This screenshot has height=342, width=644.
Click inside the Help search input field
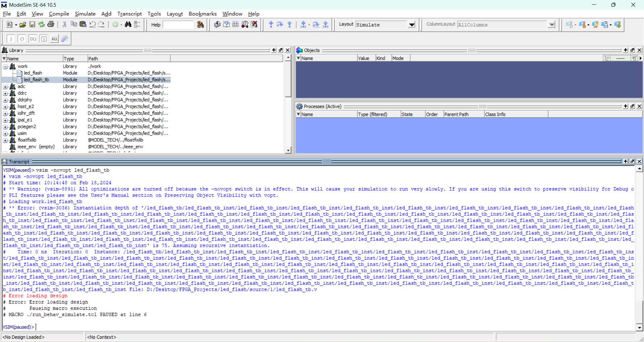click(x=178, y=25)
